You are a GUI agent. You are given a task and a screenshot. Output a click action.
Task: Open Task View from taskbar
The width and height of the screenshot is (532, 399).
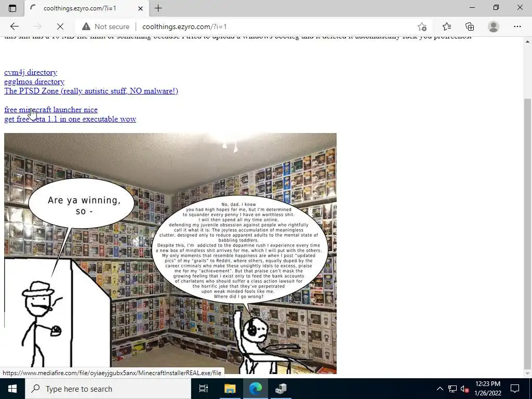pyautogui.click(x=204, y=389)
